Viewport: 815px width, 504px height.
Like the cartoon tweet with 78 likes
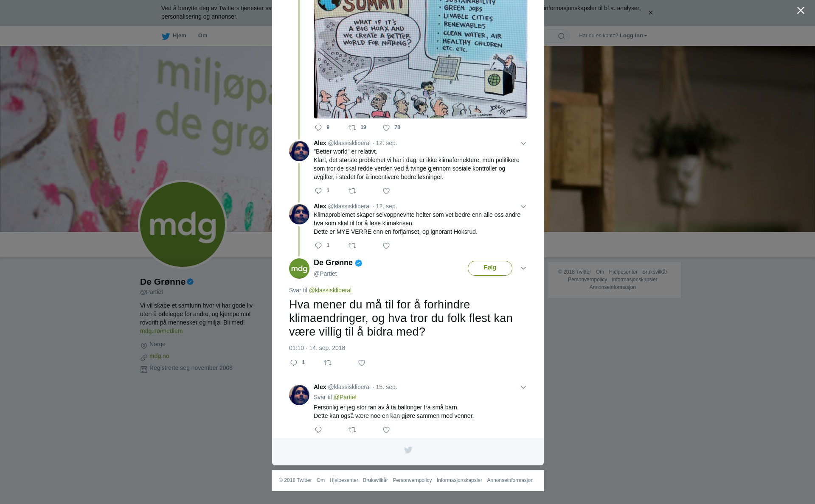point(386,128)
